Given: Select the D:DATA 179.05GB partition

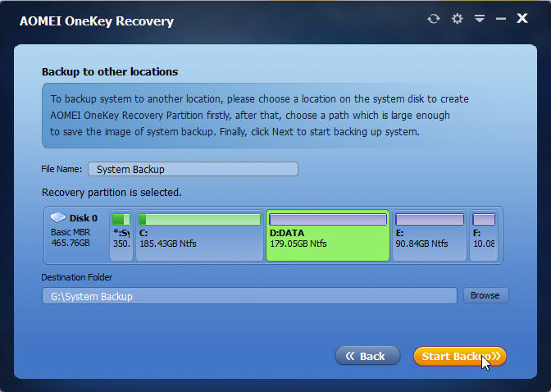Looking at the screenshot, I should tap(328, 235).
